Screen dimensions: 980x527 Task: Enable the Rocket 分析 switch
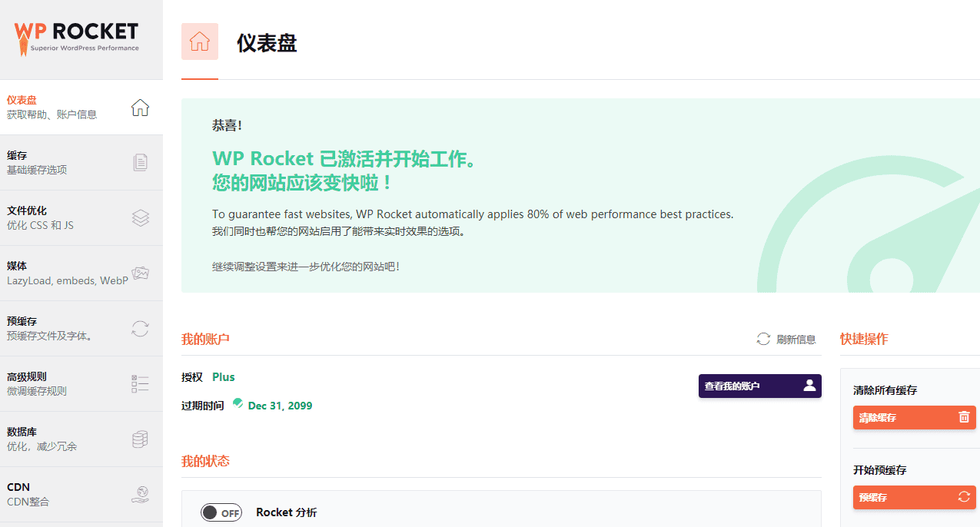[x=221, y=512]
